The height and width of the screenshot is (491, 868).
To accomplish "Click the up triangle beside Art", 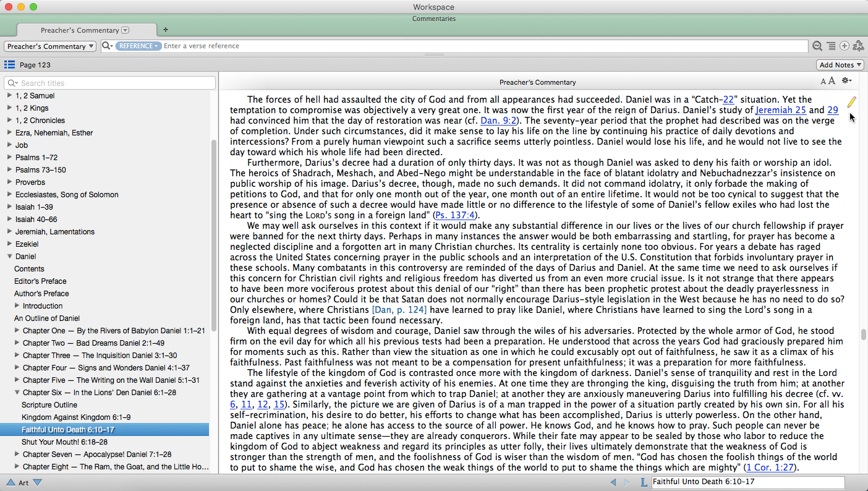I will [11, 482].
